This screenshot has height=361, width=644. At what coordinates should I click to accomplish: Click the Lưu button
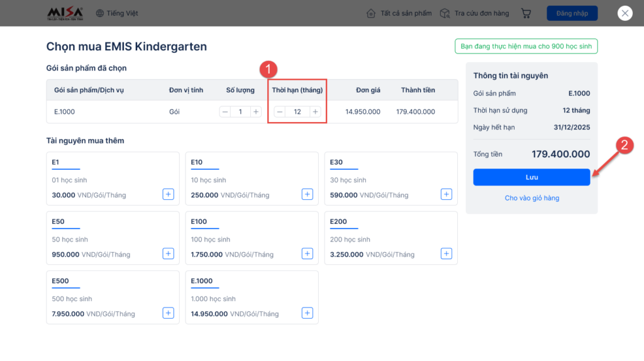click(x=531, y=177)
